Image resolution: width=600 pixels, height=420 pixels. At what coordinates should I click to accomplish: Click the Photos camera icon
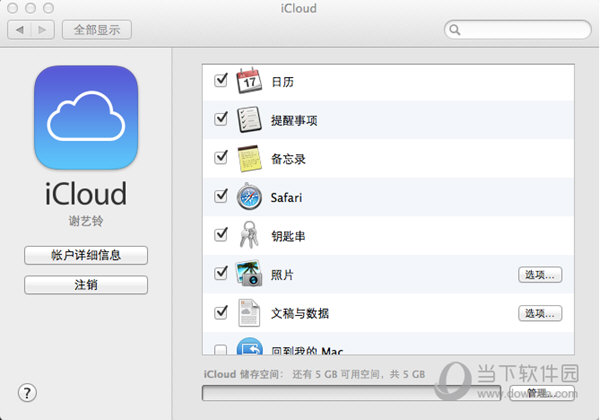pyautogui.click(x=249, y=273)
